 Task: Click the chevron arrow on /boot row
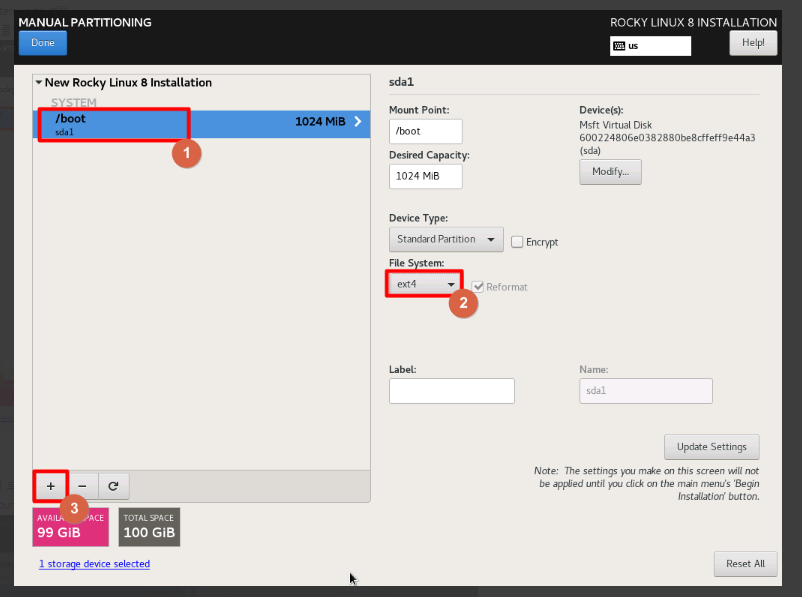click(358, 121)
